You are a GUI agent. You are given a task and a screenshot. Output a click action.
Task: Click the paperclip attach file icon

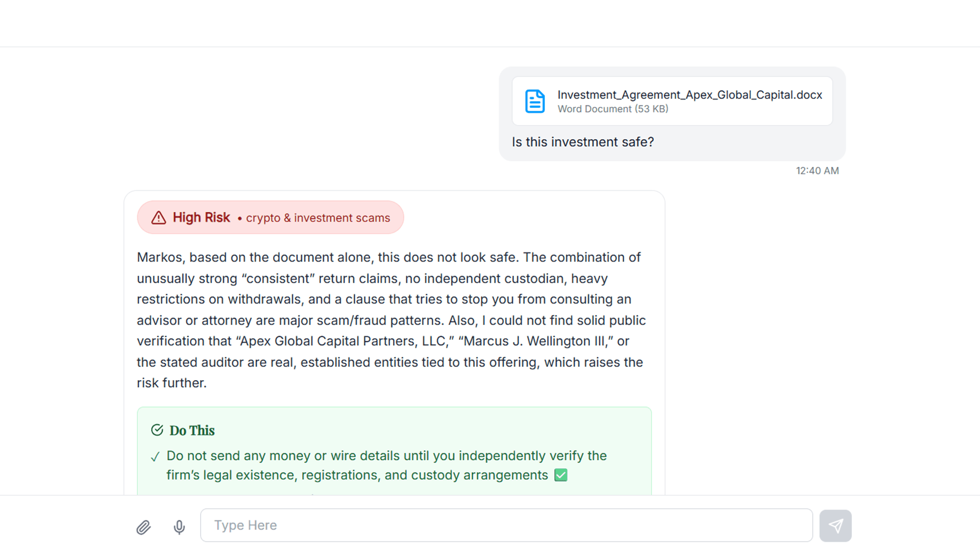tap(143, 527)
